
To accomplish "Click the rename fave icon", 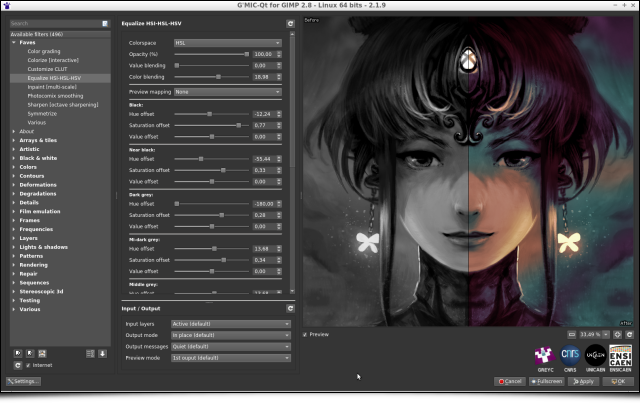I will [x=42, y=354].
